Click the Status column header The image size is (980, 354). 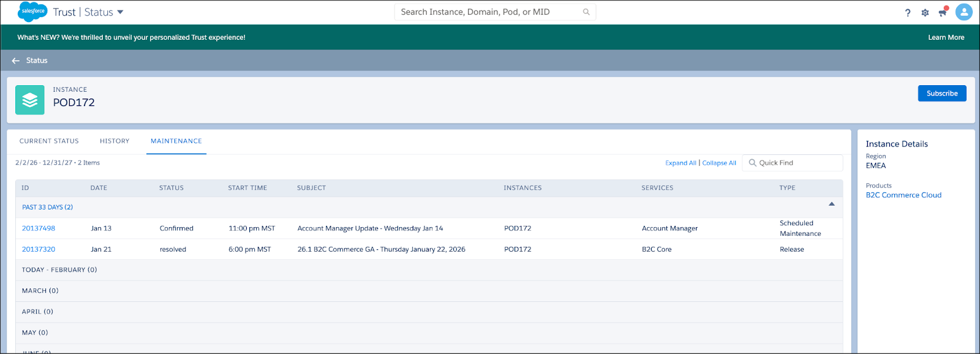pos(171,188)
